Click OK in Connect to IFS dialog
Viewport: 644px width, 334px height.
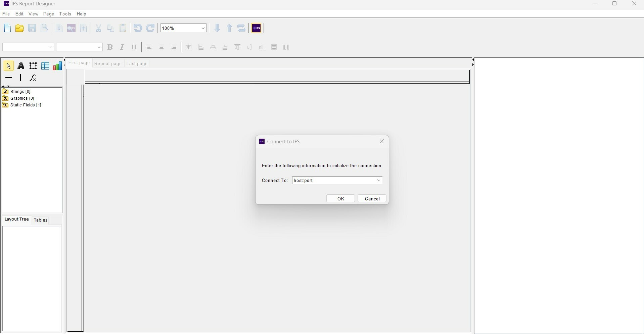click(340, 199)
